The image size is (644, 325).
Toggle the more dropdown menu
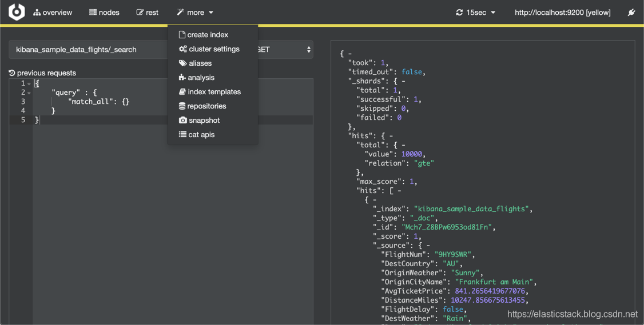195,13
